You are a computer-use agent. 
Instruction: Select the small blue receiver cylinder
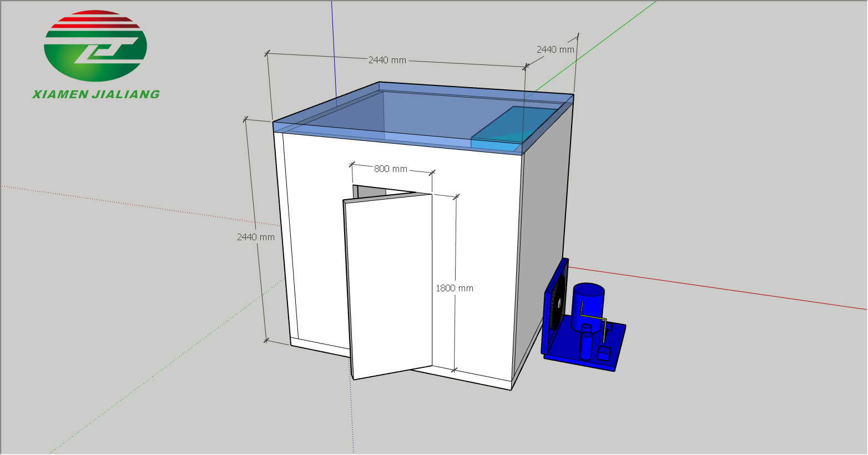[586, 343]
